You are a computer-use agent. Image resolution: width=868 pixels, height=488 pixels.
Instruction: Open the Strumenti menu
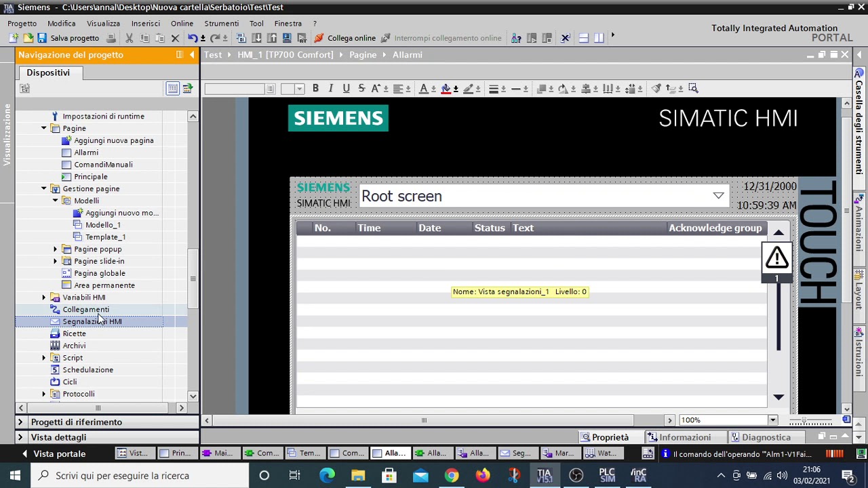pyautogui.click(x=222, y=23)
